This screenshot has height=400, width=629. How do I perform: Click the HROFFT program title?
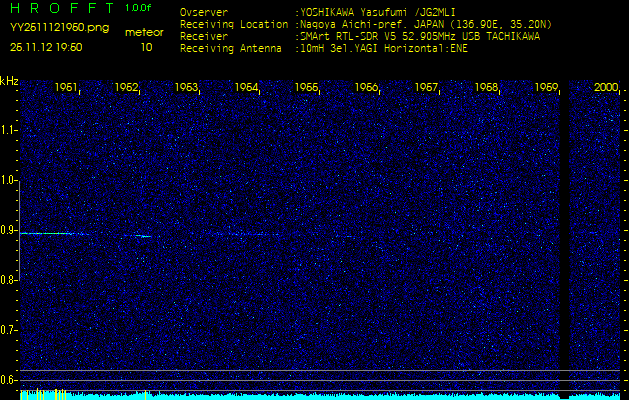(x=62, y=8)
